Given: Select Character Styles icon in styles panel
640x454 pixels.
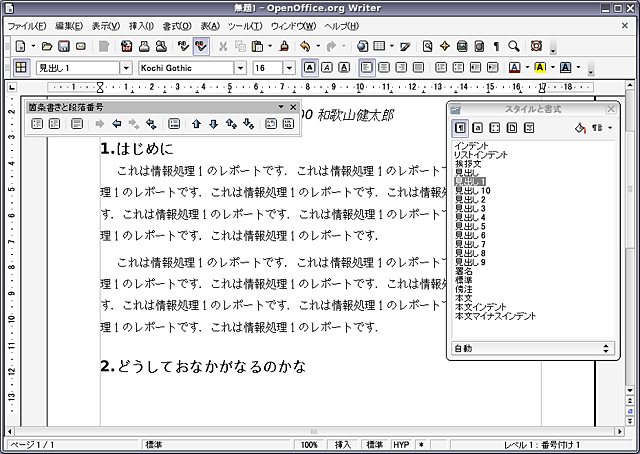Looking at the screenshot, I should pyautogui.click(x=478, y=128).
